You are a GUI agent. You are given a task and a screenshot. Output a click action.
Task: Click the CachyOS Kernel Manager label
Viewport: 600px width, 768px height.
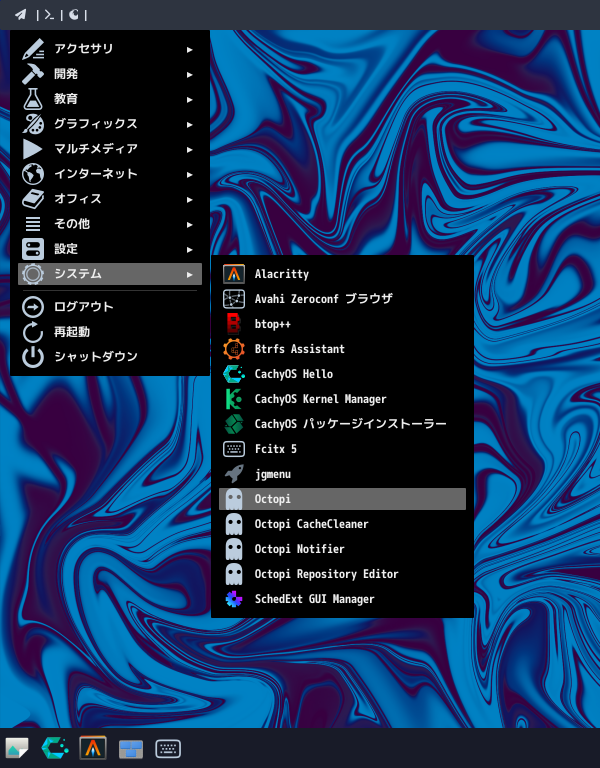point(320,400)
